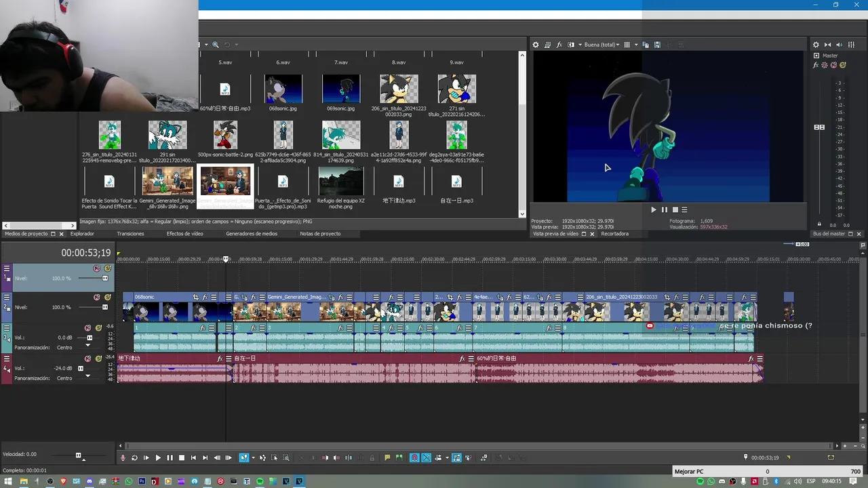Open the Master bus FX
Image resolution: width=868 pixels, height=488 pixels.
coord(816,65)
